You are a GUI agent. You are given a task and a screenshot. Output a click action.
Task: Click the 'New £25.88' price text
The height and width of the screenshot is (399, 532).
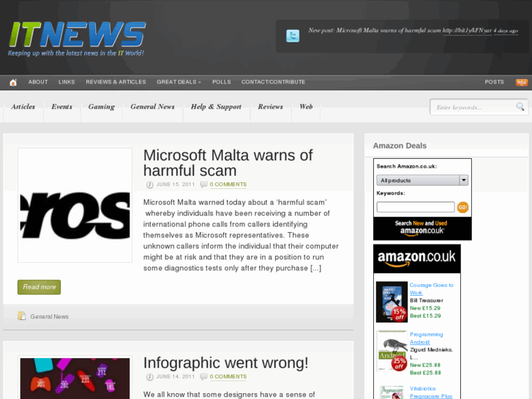tap(424, 365)
